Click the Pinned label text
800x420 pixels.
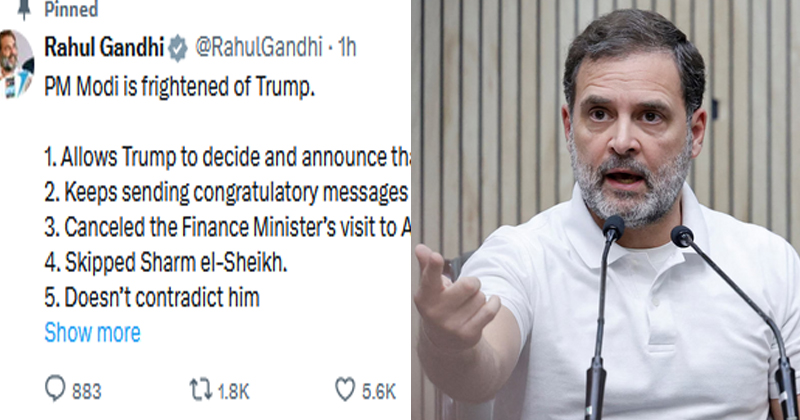[72, 10]
